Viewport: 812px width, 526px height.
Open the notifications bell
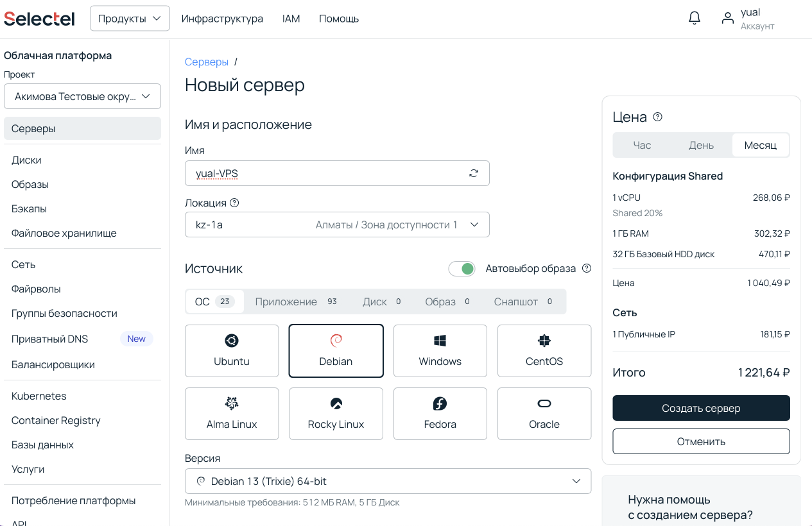(695, 18)
